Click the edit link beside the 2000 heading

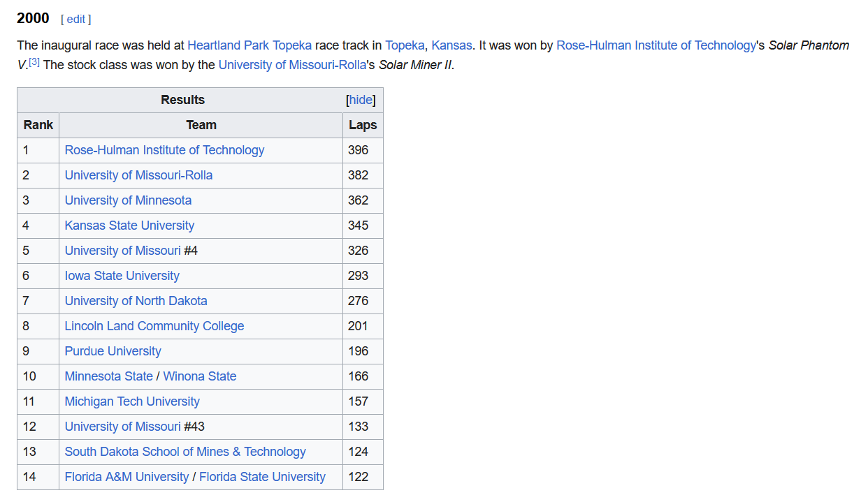tap(75, 20)
